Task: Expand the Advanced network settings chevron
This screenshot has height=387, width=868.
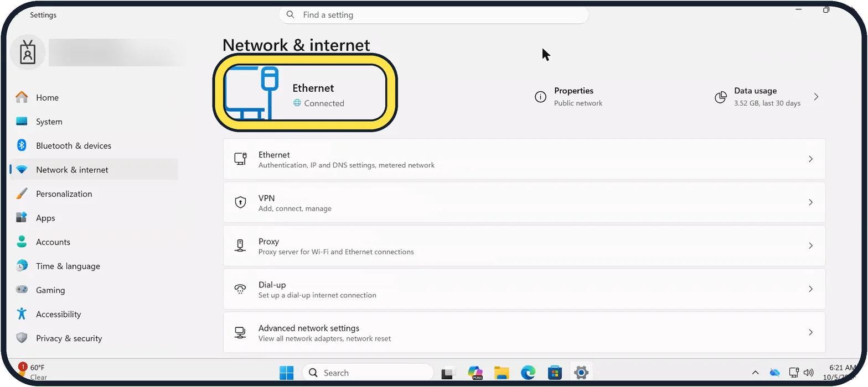Action: point(810,332)
